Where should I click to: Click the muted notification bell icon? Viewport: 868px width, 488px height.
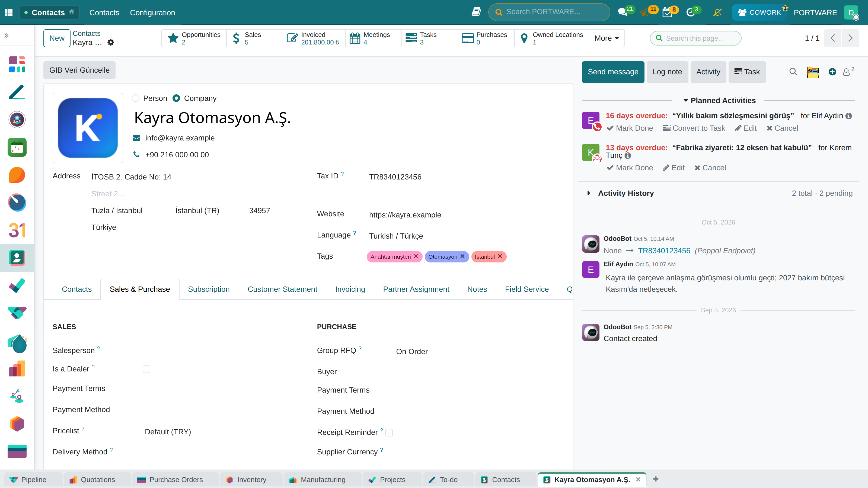(717, 12)
